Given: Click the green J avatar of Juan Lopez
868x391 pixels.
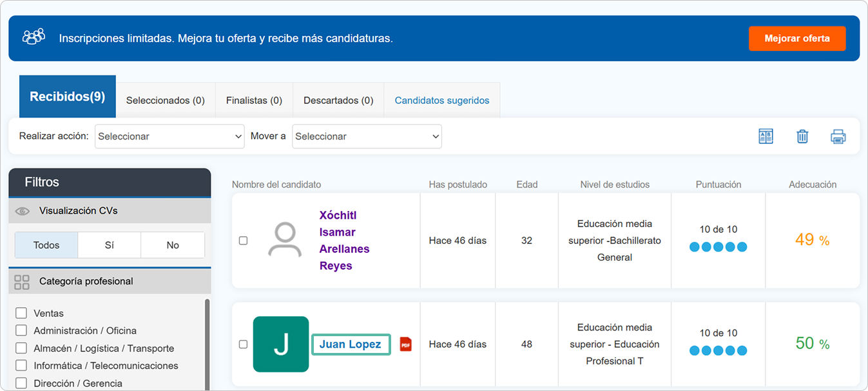Looking at the screenshot, I should pos(281,345).
